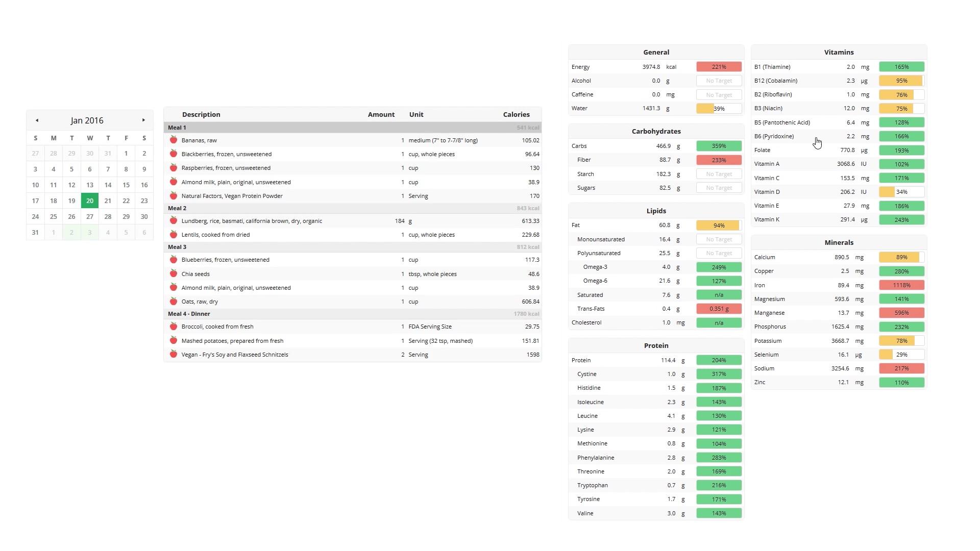Viewport: 980px width, 551px height.
Task: Open the Jan 2016 month title
Action: click(x=87, y=120)
